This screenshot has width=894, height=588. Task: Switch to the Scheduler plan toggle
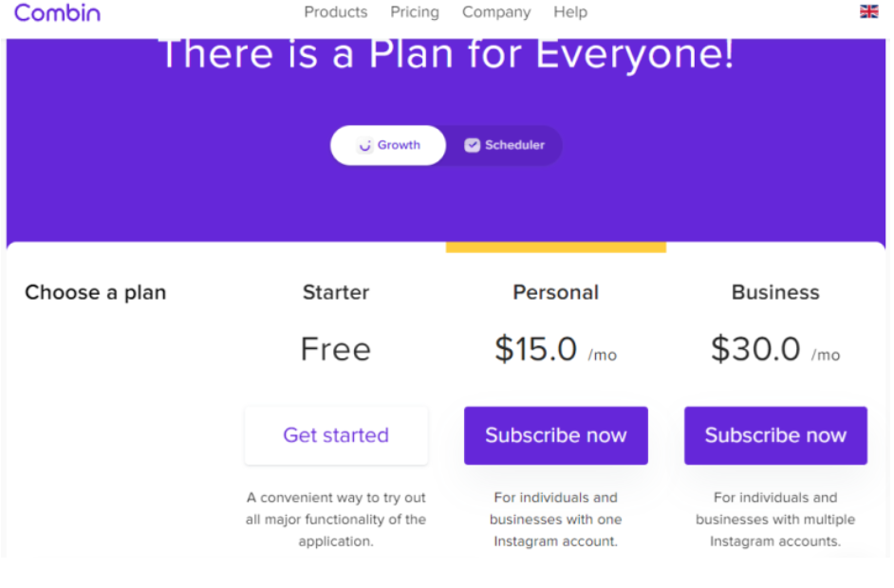tap(504, 145)
